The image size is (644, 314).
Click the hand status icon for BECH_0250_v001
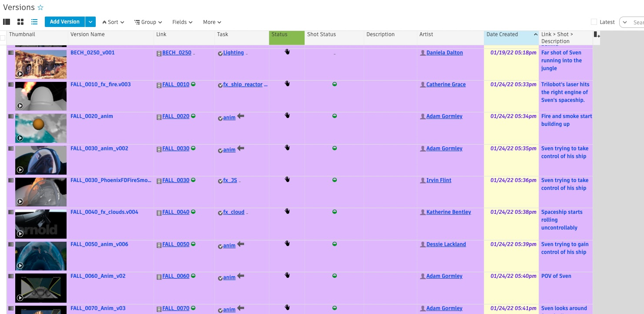287,51
